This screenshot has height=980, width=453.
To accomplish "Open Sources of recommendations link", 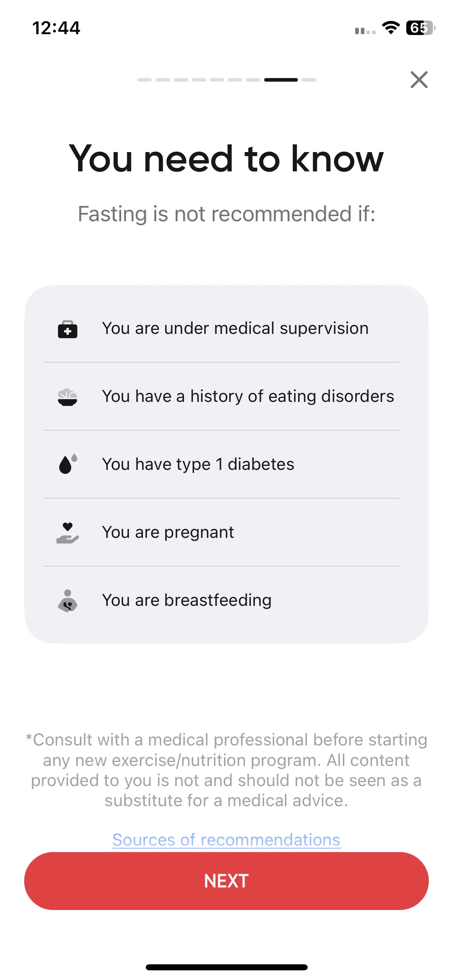I will pyautogui.click(x=226, y=840).
